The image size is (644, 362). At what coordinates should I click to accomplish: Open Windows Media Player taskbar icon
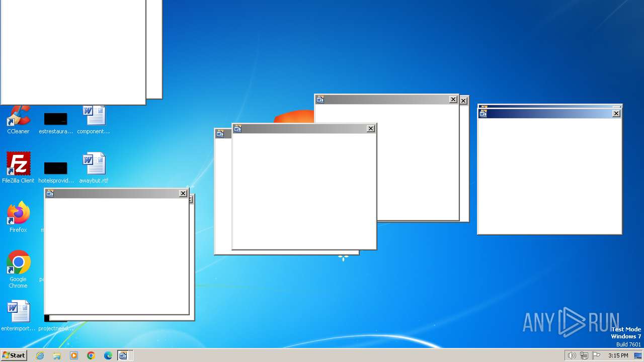click(x=74, y=355)
